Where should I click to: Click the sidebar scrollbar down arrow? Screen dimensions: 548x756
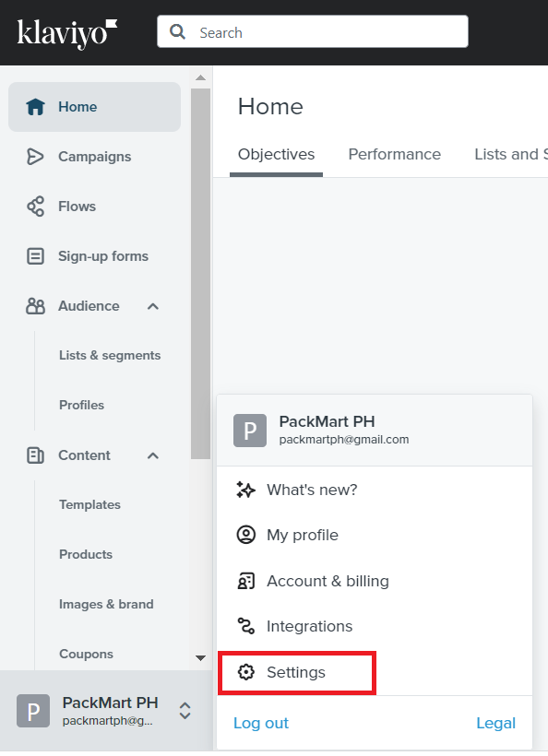(x=201, y=657)
